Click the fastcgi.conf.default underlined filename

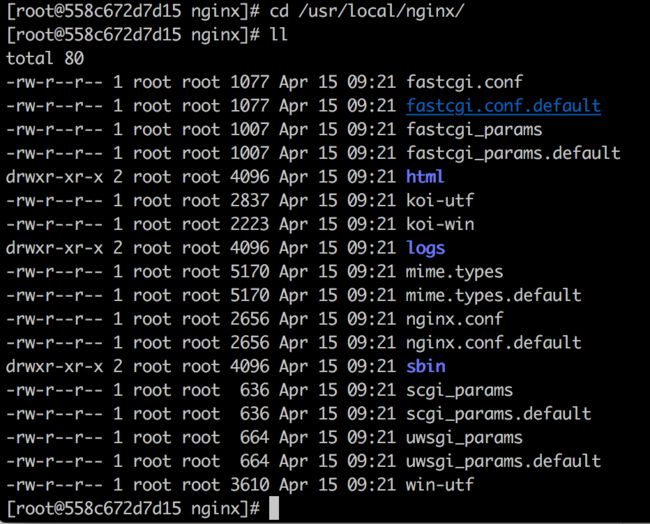point(503,106)
